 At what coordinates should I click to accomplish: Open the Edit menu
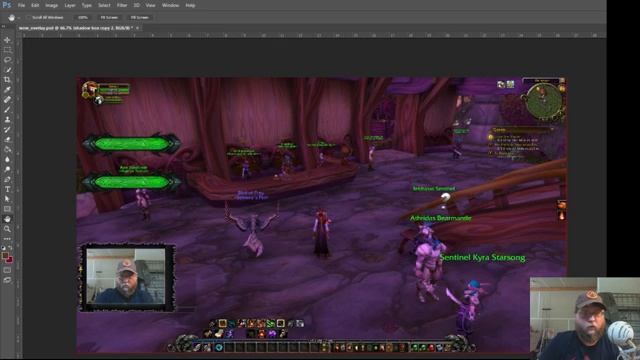(x=35, y=5)
